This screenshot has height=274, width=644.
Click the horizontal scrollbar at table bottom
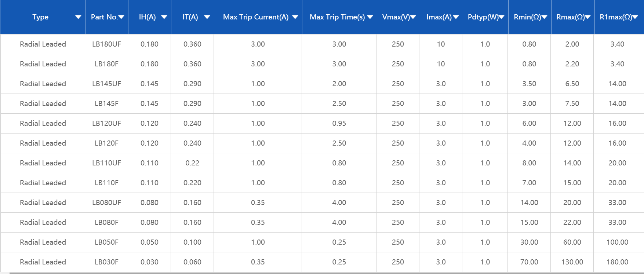[x=323, y=273]
